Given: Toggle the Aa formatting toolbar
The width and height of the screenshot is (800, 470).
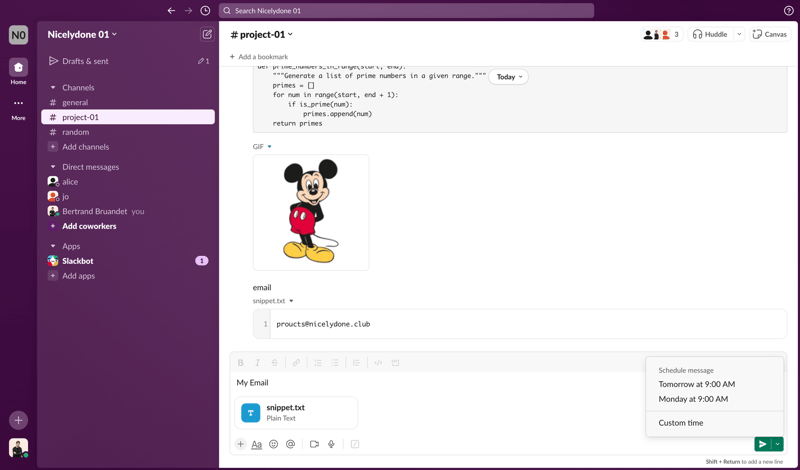Looking at the screenshot, I should pos(257,444).
